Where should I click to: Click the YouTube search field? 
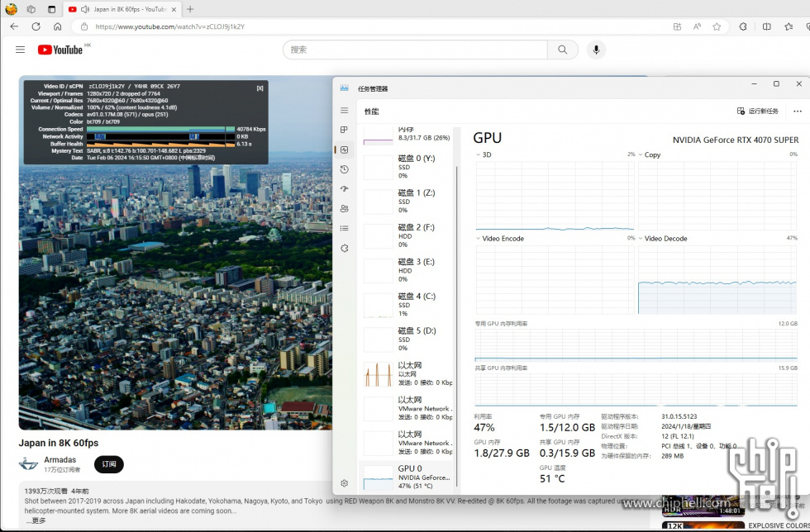(415, 50)
